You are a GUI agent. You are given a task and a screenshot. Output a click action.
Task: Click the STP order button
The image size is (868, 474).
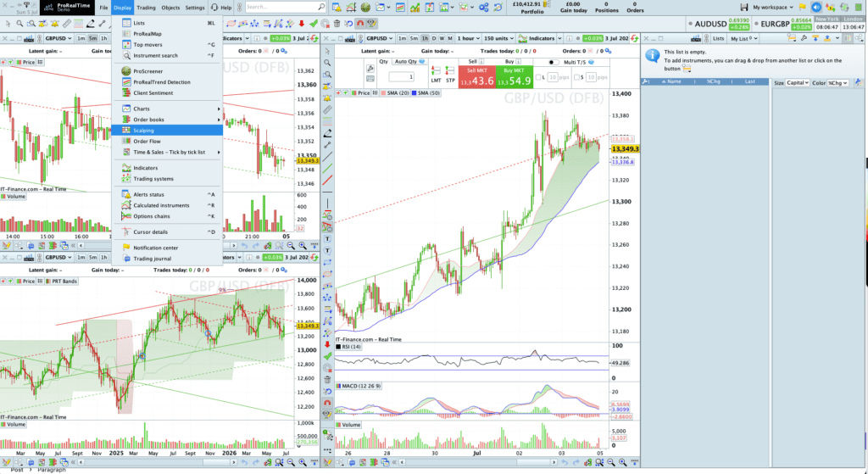[x=450, y=75]
